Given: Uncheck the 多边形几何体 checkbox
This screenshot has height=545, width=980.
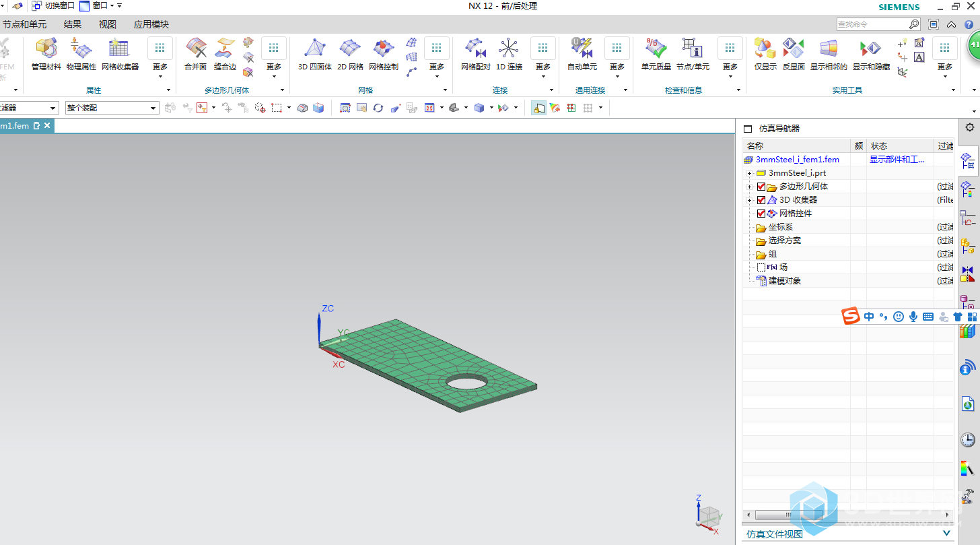Looking at the screenshot, I should pyautogui.click(x=761, y=187).
